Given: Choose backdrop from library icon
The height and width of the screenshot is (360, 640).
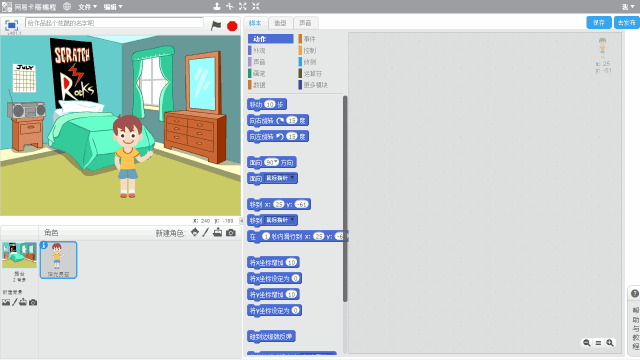Looking at the screenshot, I should [x=6, y=302].
